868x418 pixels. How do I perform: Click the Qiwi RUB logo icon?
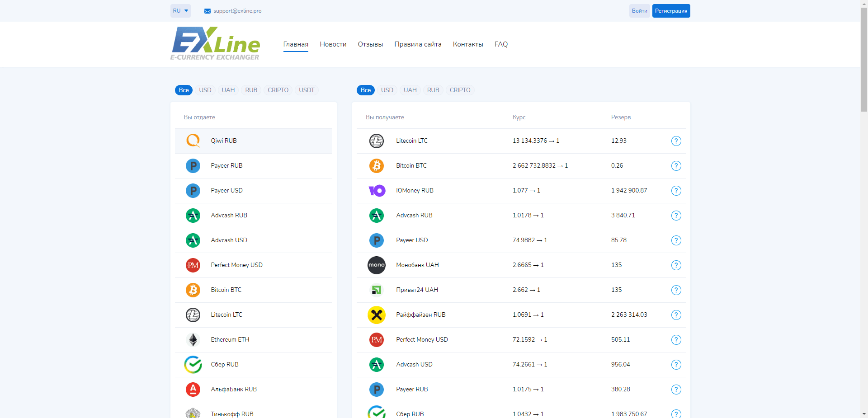click(193, 141)
